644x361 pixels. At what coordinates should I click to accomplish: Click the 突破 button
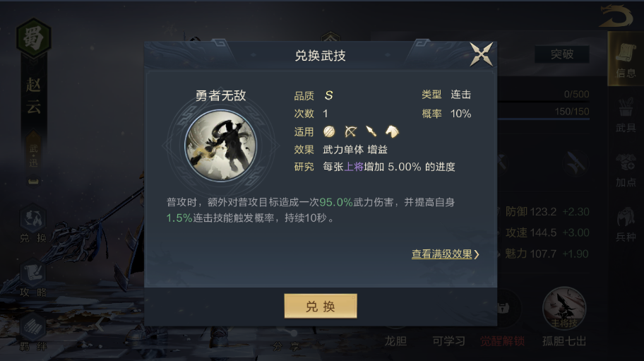pyautogui.click(x=562, y=54)
